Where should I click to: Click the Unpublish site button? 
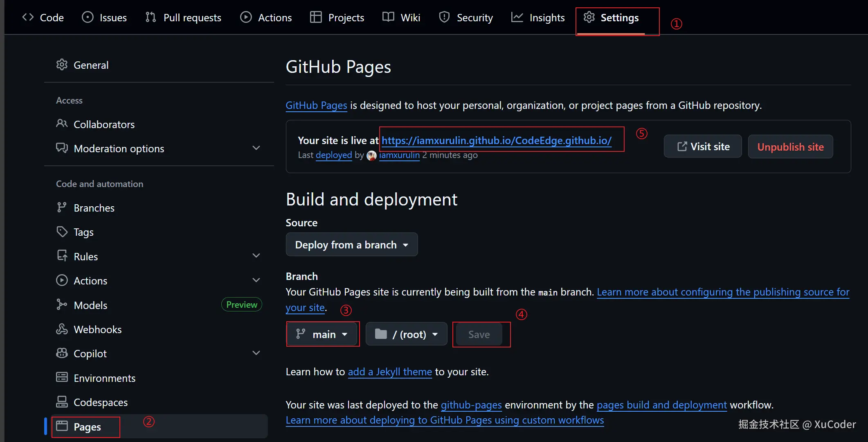(790, 147)
